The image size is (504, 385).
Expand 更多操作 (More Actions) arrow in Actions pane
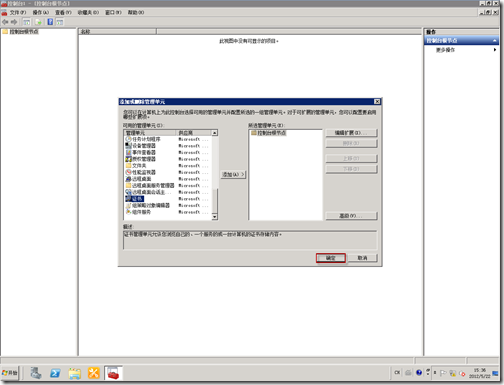point(495,50)
